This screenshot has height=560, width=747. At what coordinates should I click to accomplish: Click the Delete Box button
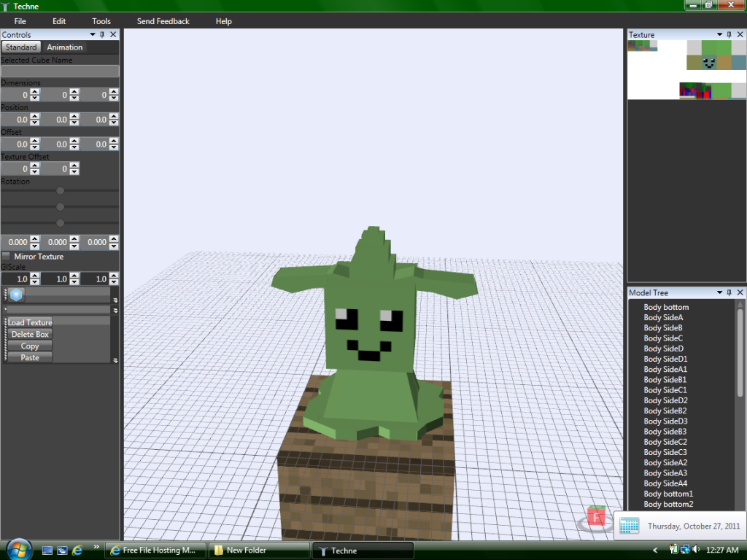click(29, 334)
